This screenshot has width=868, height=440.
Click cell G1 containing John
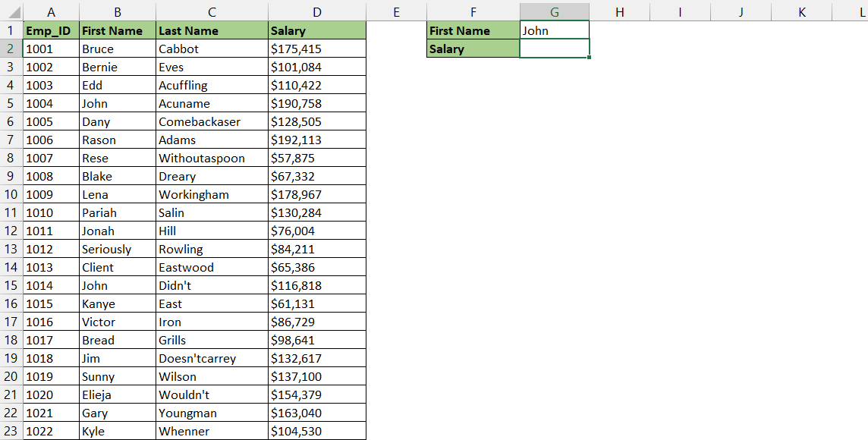555,30
